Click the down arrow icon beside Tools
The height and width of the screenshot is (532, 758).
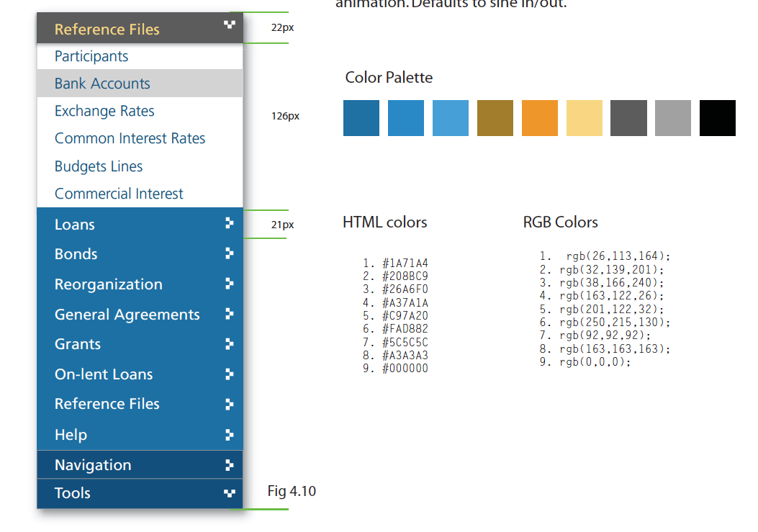pyautogui.click(x=230, y=493)
